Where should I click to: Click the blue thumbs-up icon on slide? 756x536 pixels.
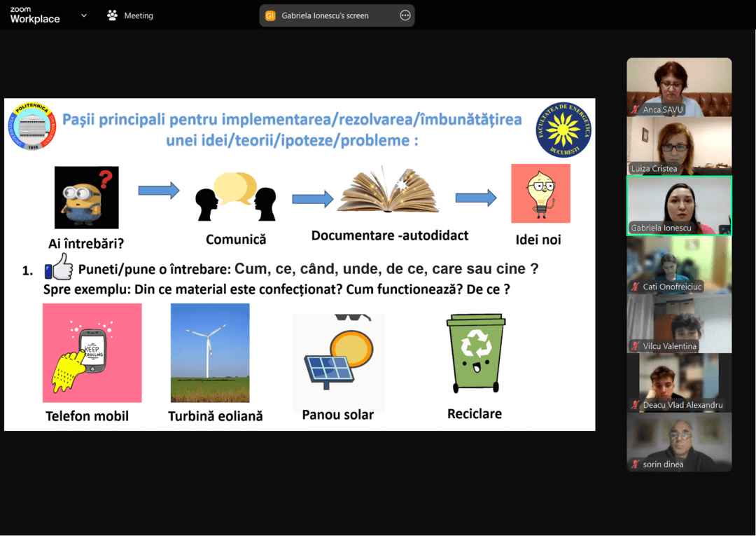pos(59,268)
